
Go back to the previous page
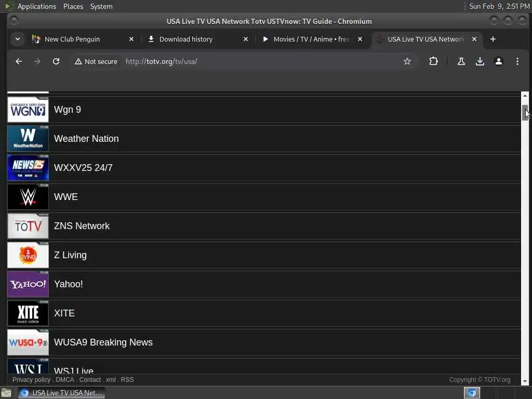[x=19, y=61]
